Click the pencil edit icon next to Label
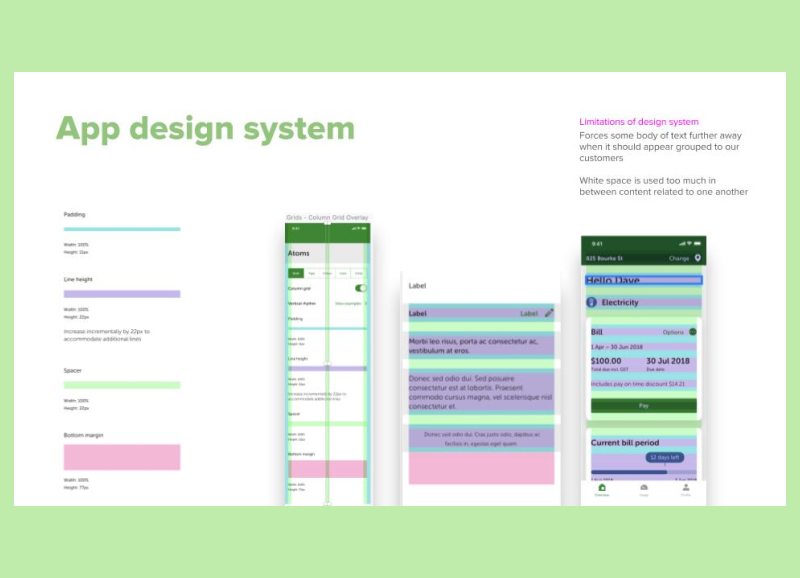The height and width of the screenshot is (578, 800). tap(549, 313)
